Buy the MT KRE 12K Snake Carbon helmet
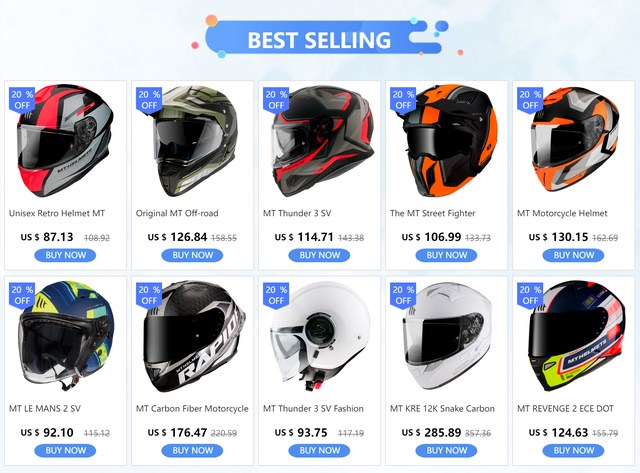The height and width of the screenshot is (473, 640). tap(447, 451)
